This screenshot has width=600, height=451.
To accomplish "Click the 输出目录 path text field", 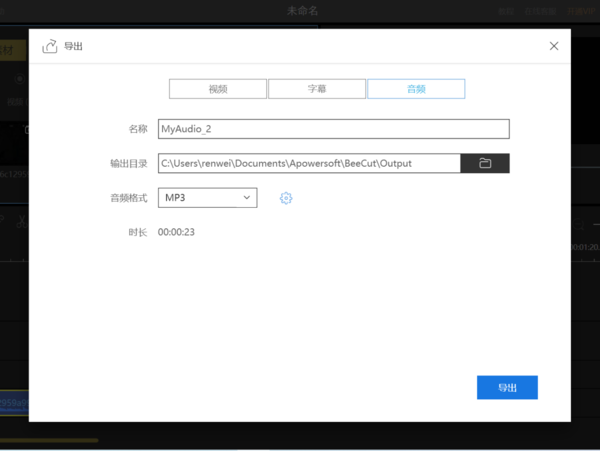I will click(309, 163).
